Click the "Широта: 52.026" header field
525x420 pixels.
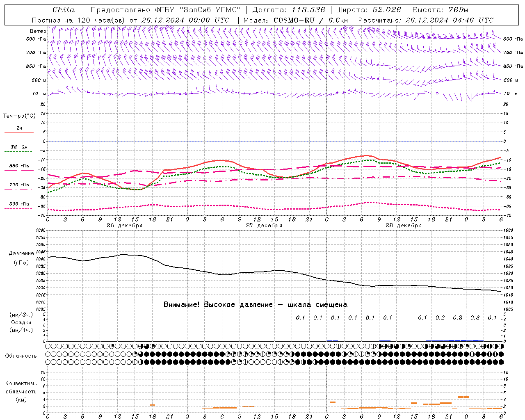[x=368, y=10]
